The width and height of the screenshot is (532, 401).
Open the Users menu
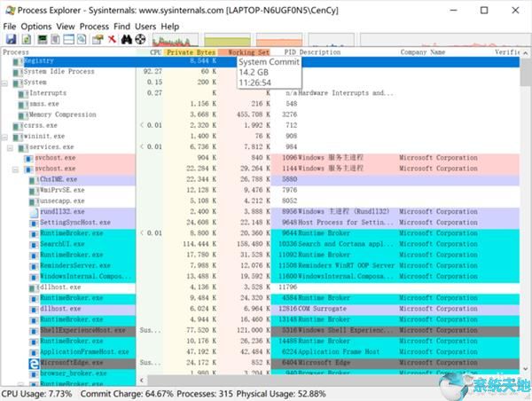(x=145, y=27)
